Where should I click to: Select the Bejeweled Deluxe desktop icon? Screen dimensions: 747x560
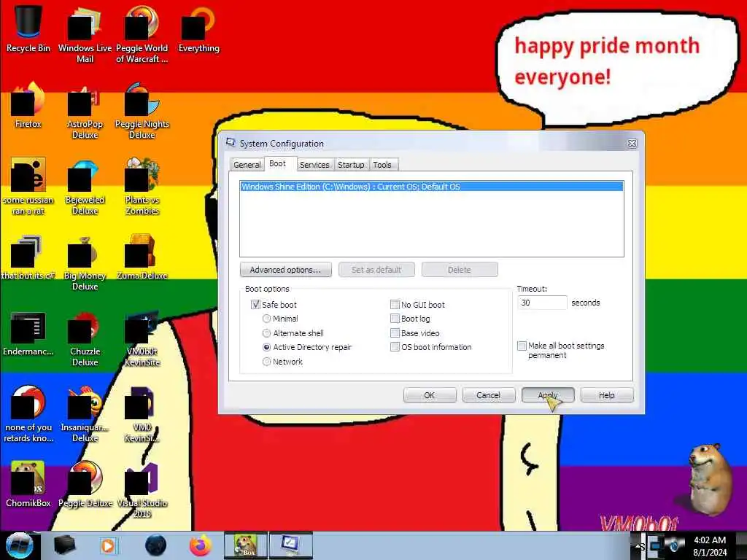[x=85, y=186]
